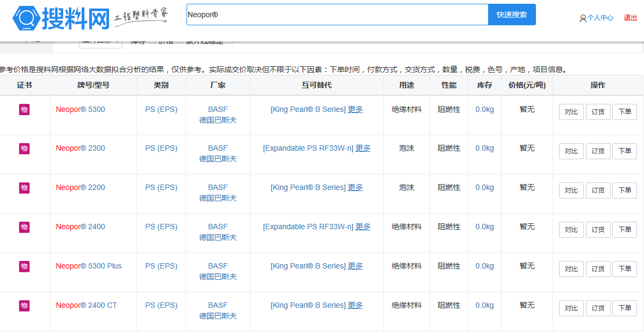Show 更多 alternatives for Neopor 2400

[x=363, y=227]
